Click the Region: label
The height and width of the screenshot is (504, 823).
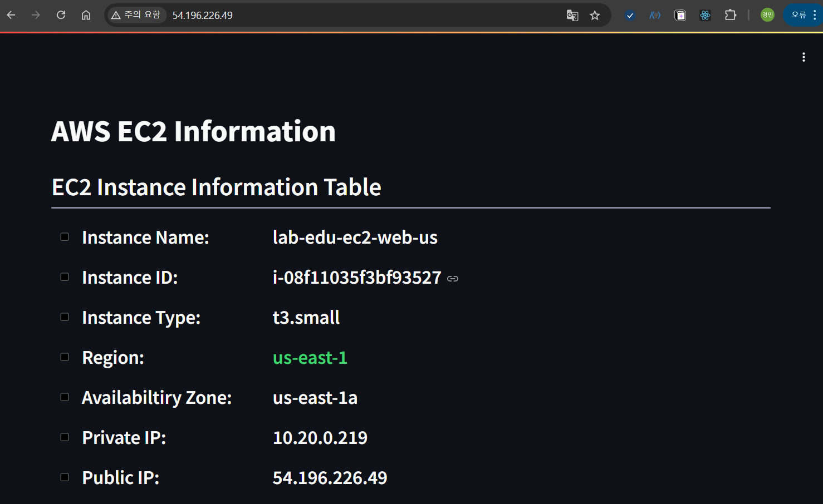coord(113,358)
